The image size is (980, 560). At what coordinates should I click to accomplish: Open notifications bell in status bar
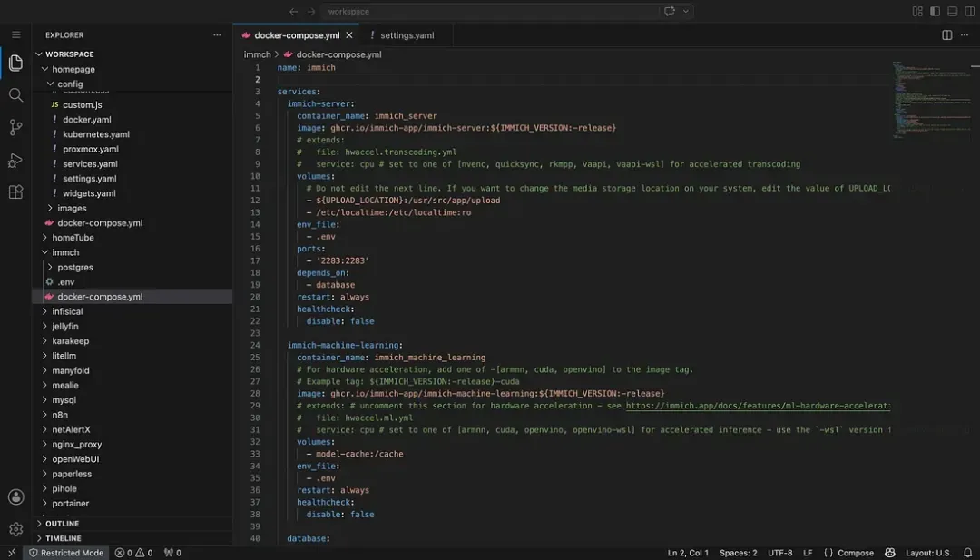[x=967, y=553]
